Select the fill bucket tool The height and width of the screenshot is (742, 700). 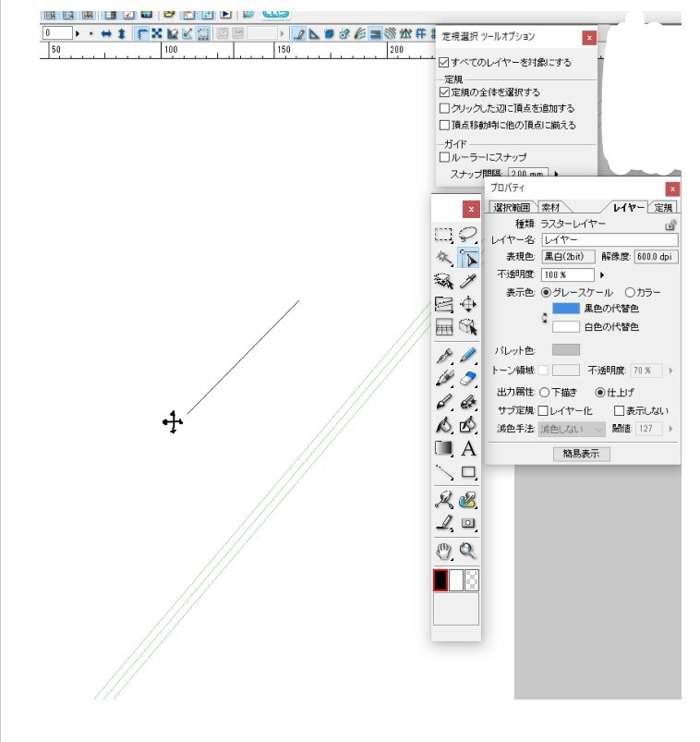pos(443,425)
